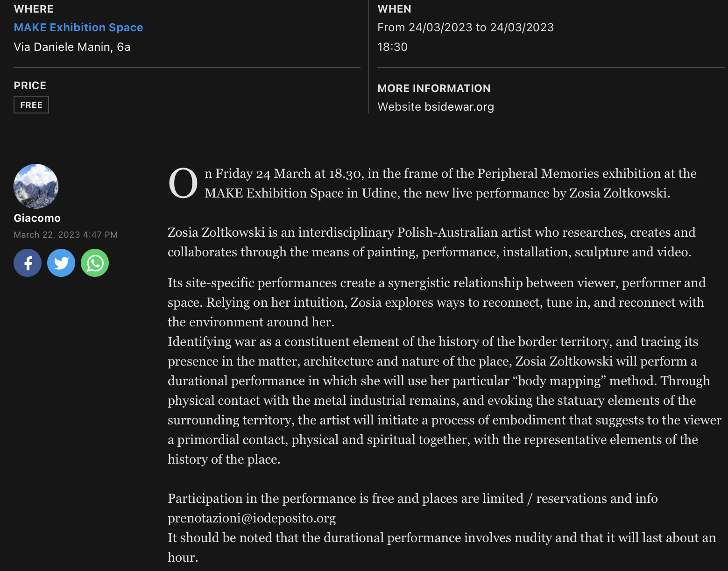Click the MORE INFORMATION heading
The height and width of the screenshot is (571, 728).
(434, 88)
